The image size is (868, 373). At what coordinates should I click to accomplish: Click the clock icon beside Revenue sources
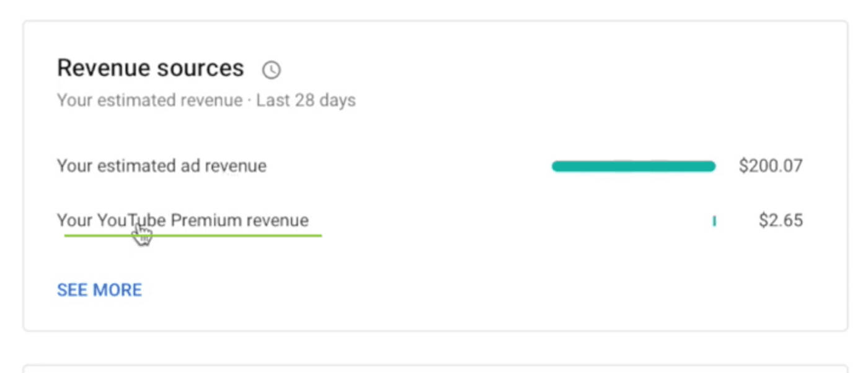click(x=272, y=70)
